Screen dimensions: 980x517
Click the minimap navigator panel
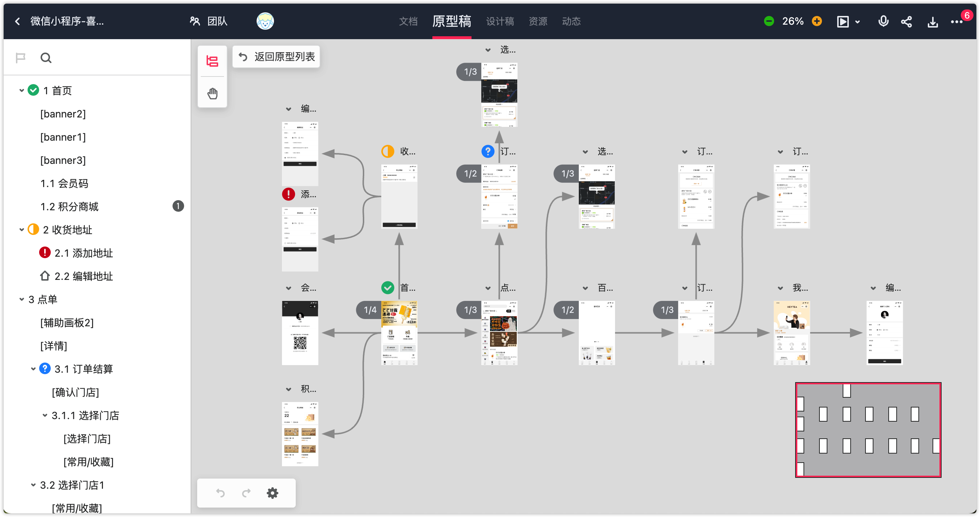(x=868, y=430)
